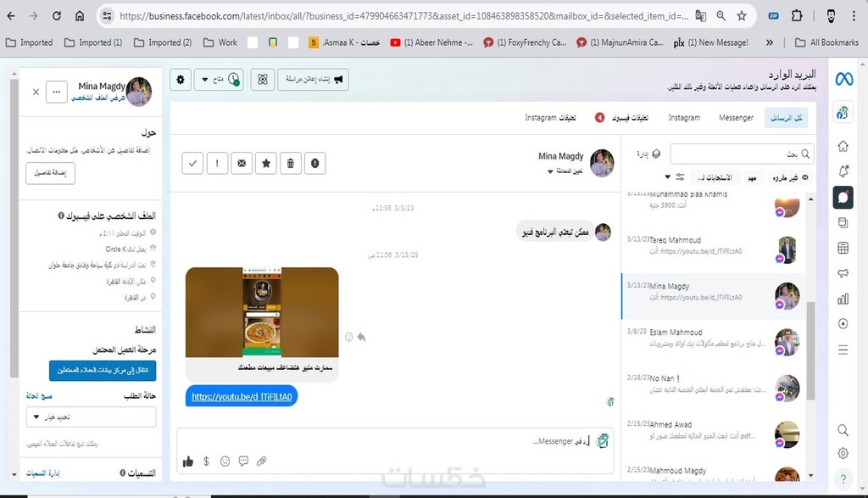The image size is (868, 498).
Task: Expand the 'تعيين المحادثة' assign conversation dropdown
Action: (x=565, y=171)
